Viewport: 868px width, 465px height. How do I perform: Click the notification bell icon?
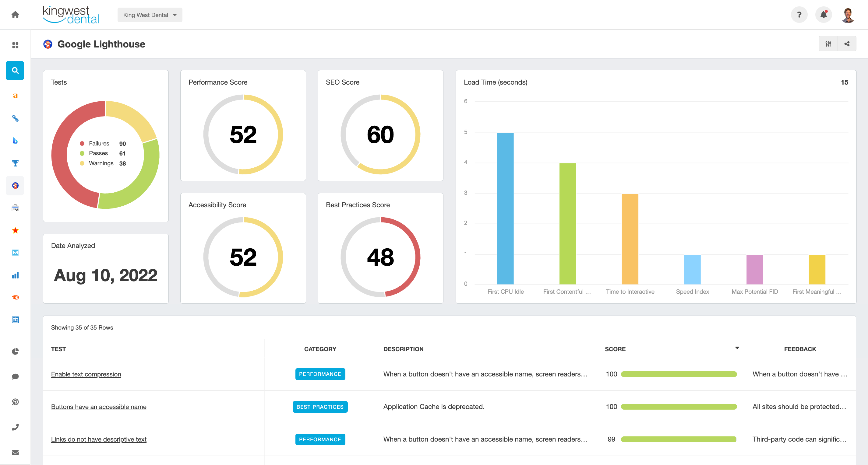[x=823, y=15]
